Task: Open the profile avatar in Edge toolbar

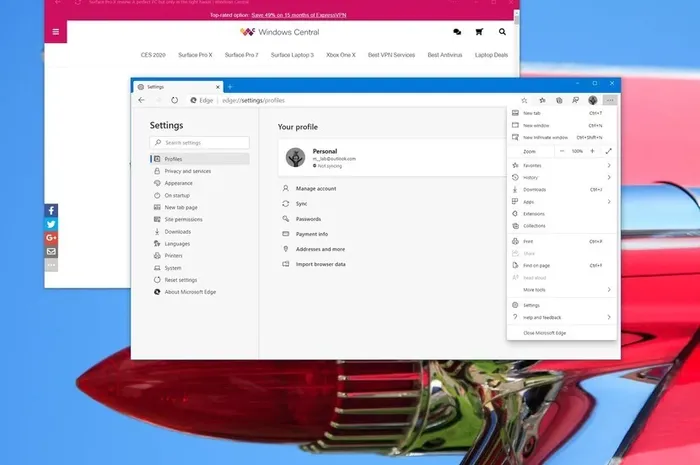Action: click(x=592, y=100)
